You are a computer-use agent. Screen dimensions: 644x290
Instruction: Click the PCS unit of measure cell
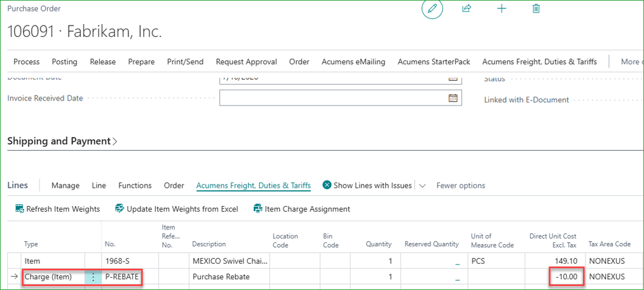tap(497, 261)
